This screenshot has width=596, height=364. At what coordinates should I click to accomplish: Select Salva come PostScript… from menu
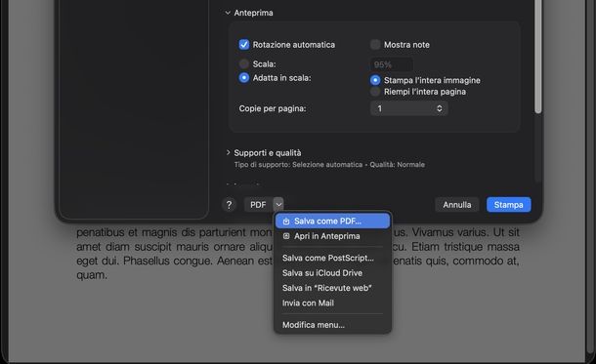[332, 258]
